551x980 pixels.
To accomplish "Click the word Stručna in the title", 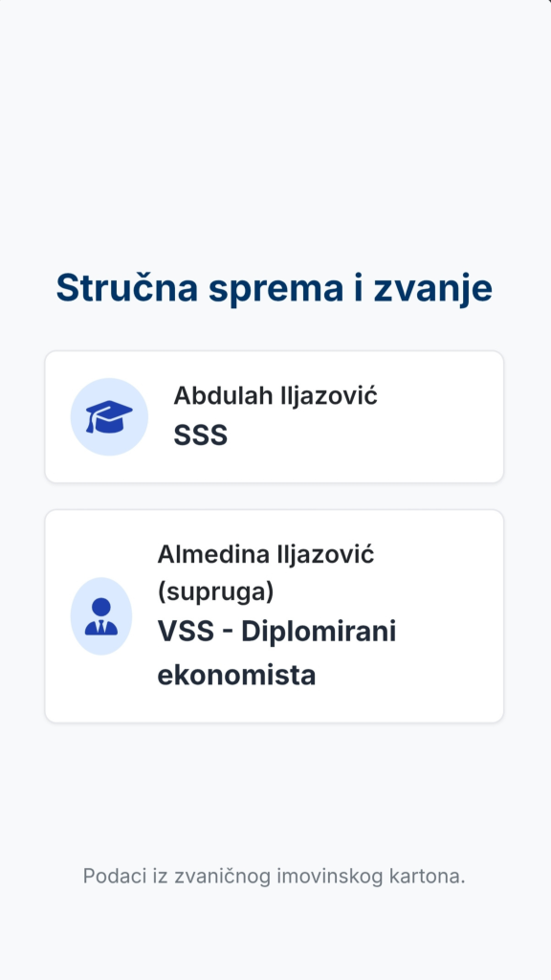I will (127, 287).
